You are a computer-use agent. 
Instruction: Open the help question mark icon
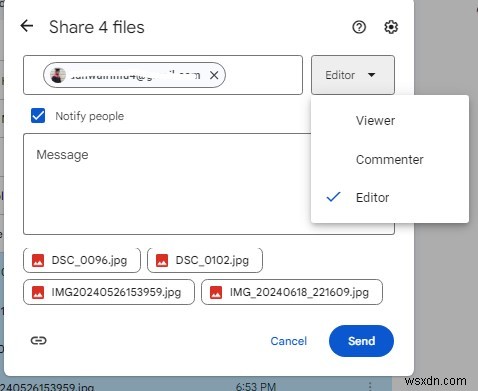click(359, 27)
